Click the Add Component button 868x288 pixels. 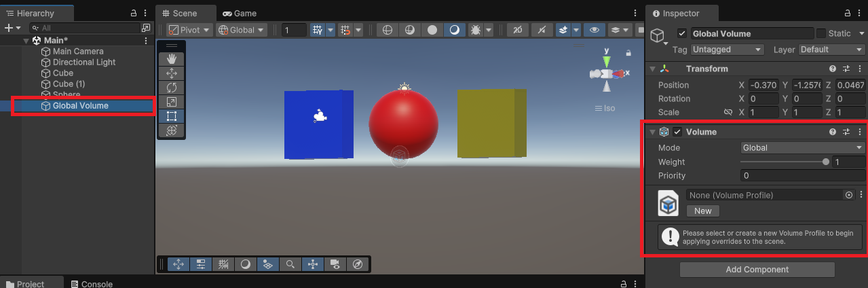(x=757, y=270)
